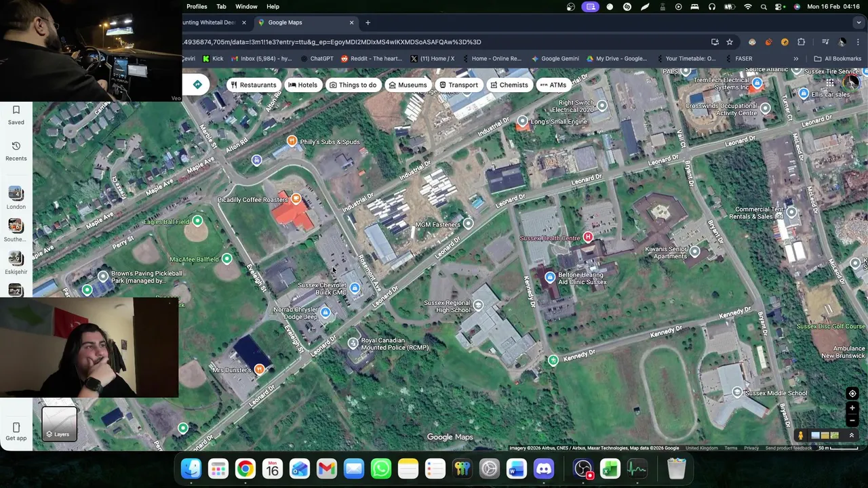Click Sussex Middle School marker
Viewport: 868px width, 488px height.
(x=737, y=392)
